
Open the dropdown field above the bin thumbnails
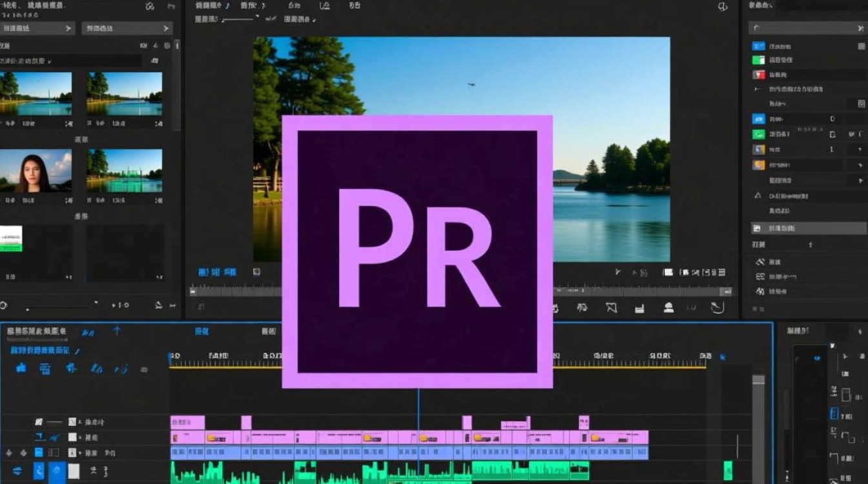pos(71,61)
